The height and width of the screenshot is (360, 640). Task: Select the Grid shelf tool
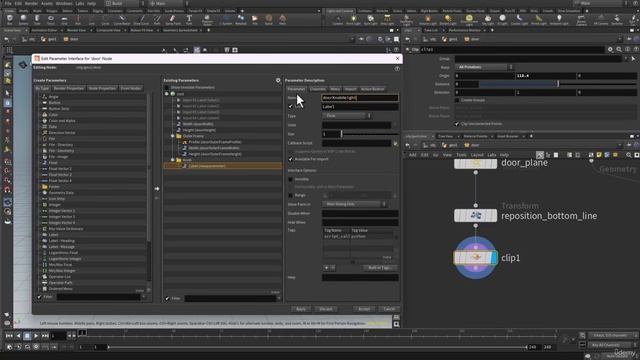tap(64, 19)
